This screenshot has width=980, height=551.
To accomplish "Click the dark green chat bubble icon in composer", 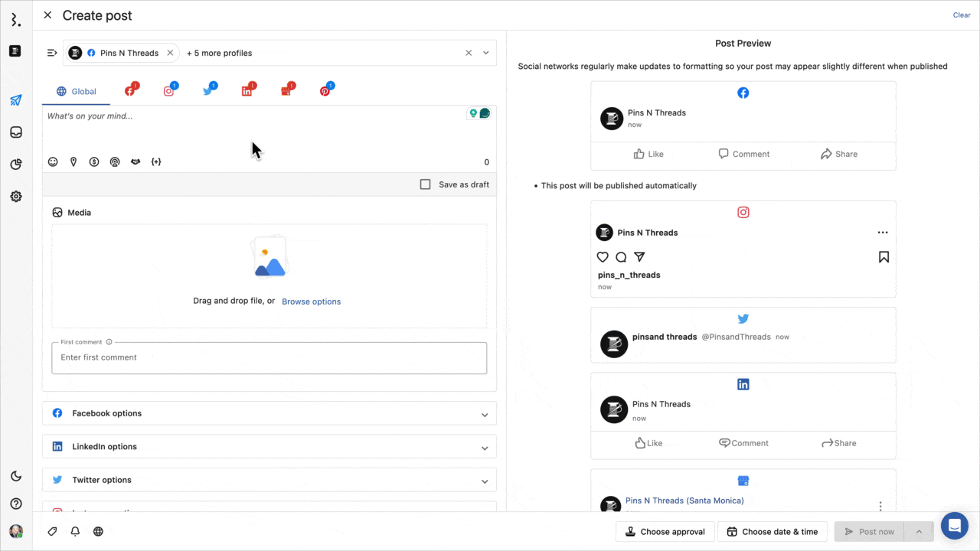I will click(x=485, y=113).
